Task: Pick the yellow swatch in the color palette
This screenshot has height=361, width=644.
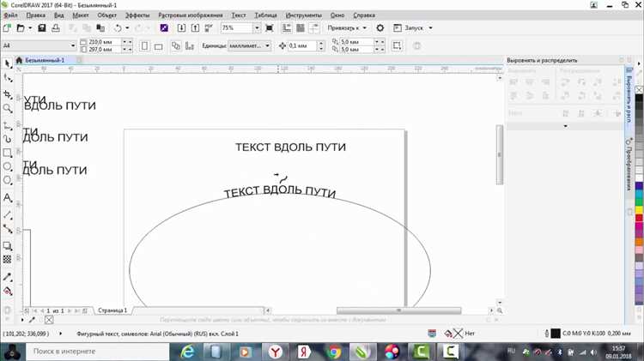Action: click(x=639, y=210)
